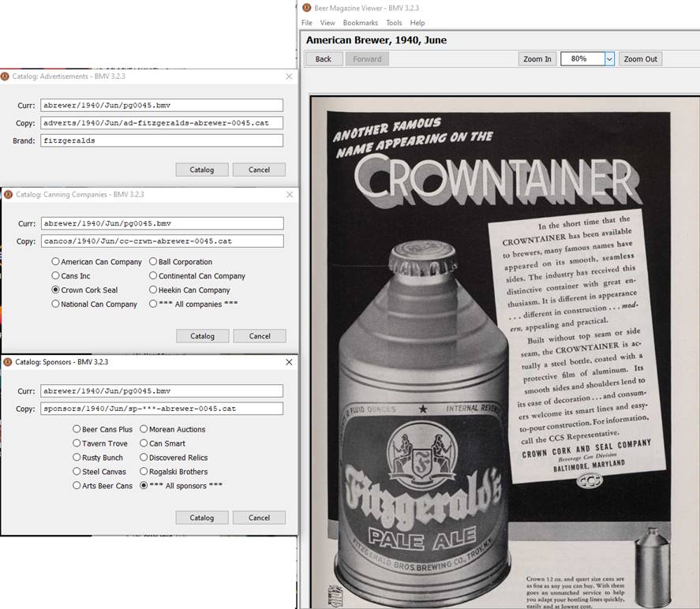Image resolution: width=700 pixels, height=609 pixels.
Task: Open the View menu
Action: point(328,23)
